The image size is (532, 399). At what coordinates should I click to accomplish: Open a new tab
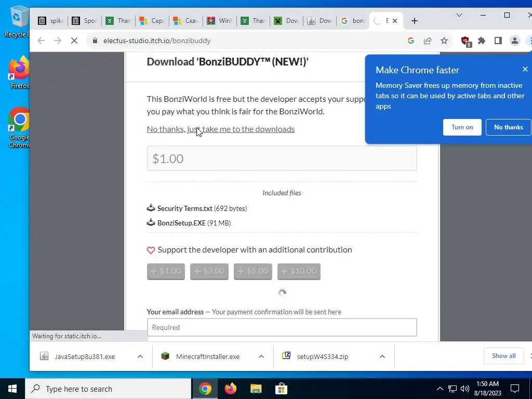pos(414,21)
